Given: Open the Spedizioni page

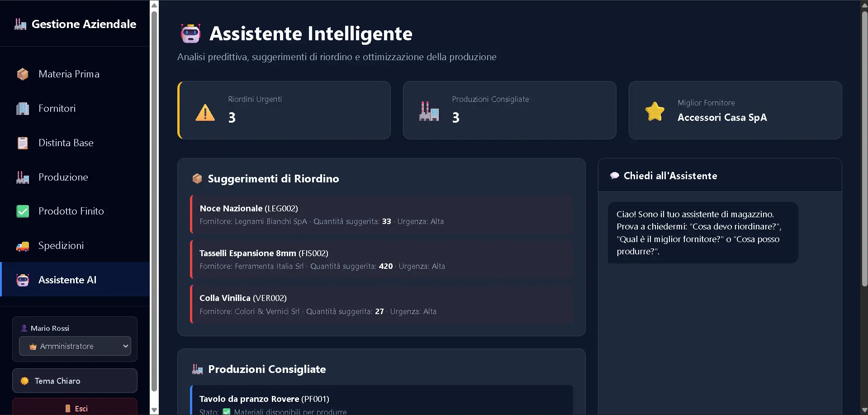Looking at the screenshot, I should 75,246.
